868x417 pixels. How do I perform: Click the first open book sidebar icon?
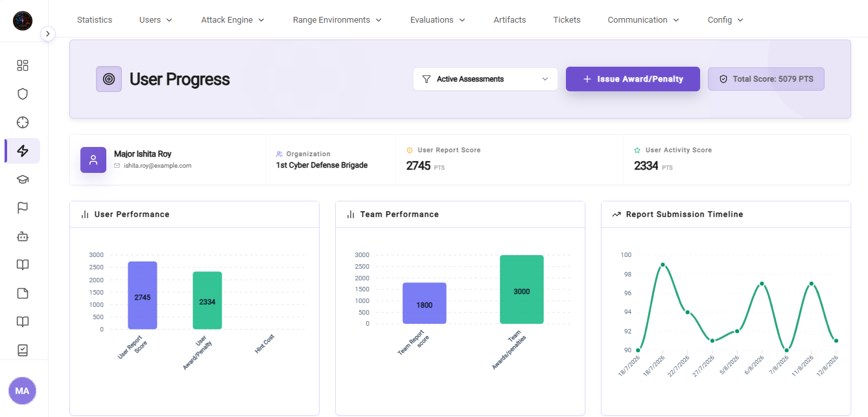(x=23, y=265)
